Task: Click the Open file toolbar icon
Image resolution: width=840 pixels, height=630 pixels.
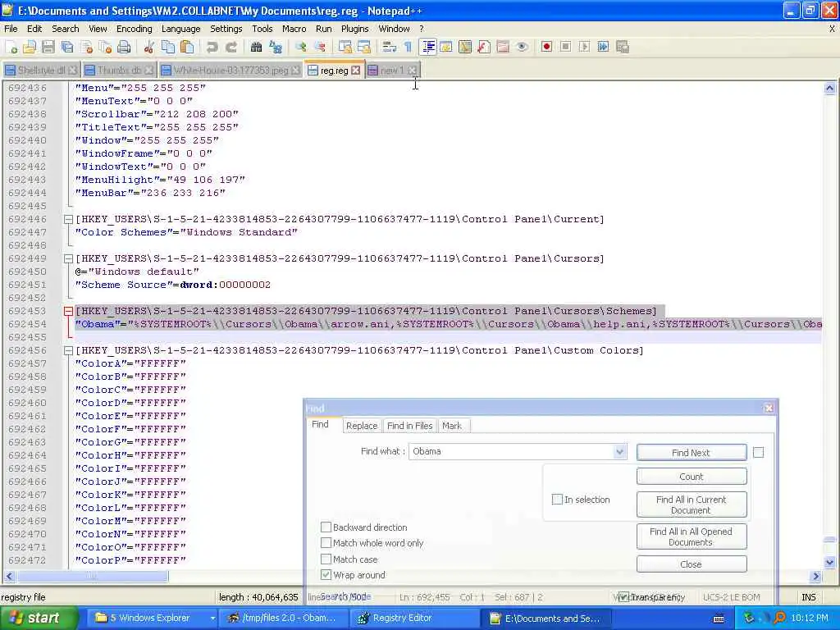Action: pos(30,47)
